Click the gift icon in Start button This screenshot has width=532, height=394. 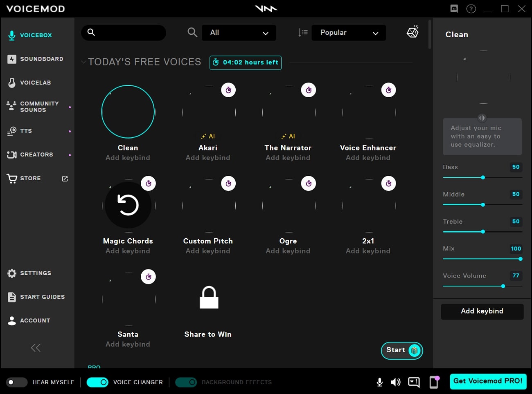coord(415,350)
